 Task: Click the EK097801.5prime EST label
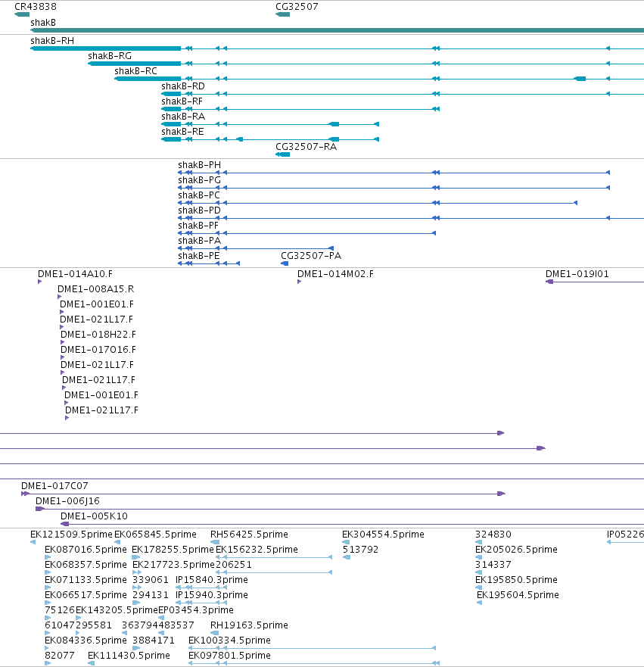(x=229, y=656)
